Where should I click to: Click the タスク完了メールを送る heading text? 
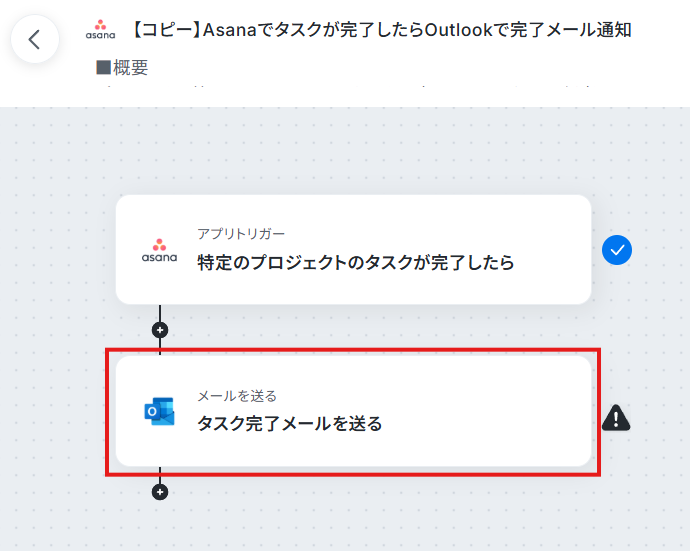click(x=290, y=423)
